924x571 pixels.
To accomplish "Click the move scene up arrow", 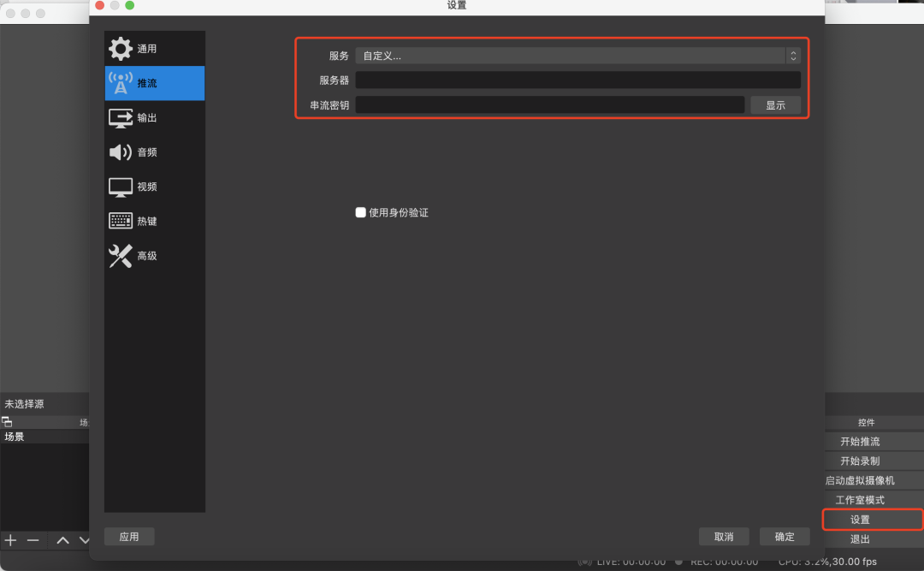I will pyautogui.click(x=62, y=540).
